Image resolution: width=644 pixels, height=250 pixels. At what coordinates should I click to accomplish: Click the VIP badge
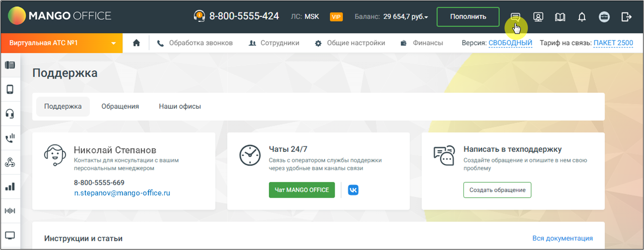[336, 17]
